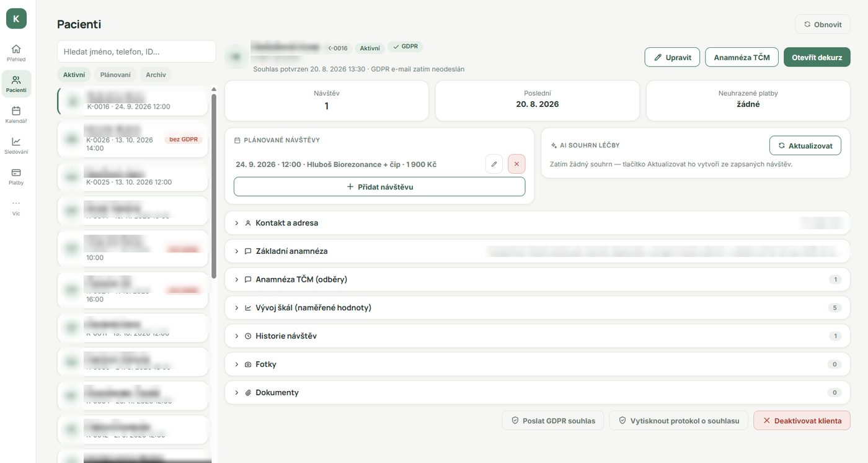The height and width of the screenshot is (463, 868).
Task: Expand the Kontakt a adresa section
Action: (x=538, y=223)
